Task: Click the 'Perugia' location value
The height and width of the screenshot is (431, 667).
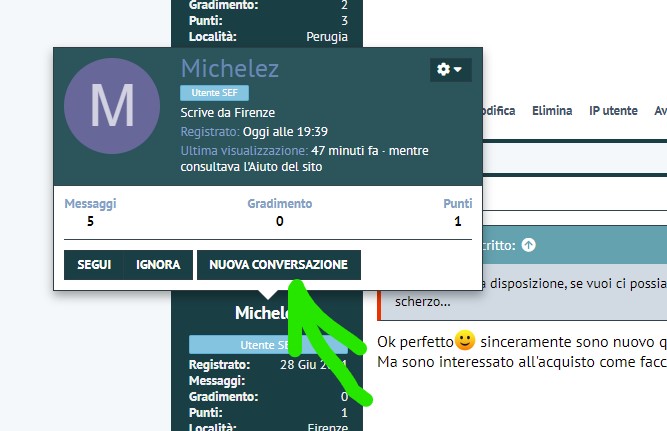Action: point(327,37)
